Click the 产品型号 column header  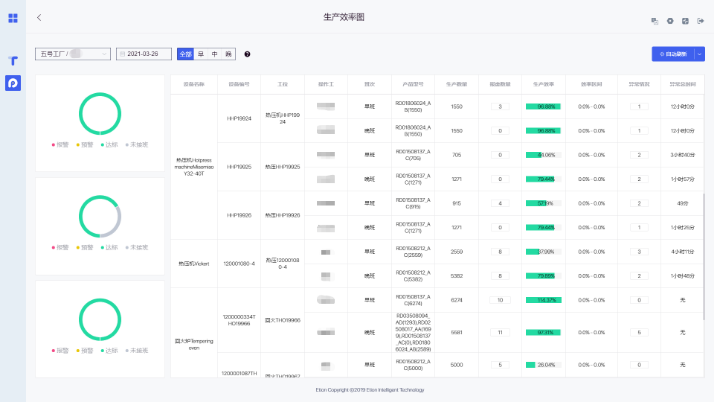(413, 84)
